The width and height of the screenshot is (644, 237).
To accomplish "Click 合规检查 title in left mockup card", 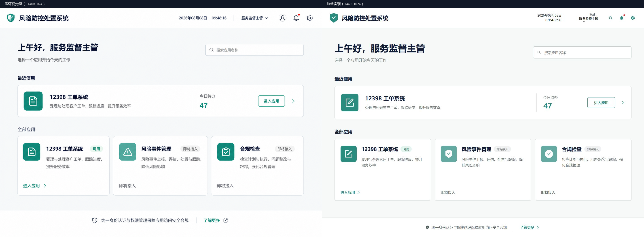I will tap(250, 149).
